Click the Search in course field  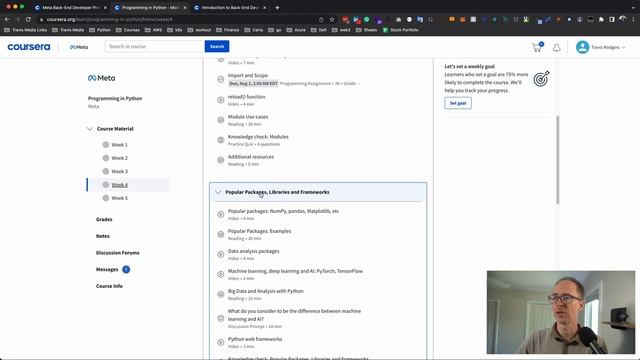155,47
